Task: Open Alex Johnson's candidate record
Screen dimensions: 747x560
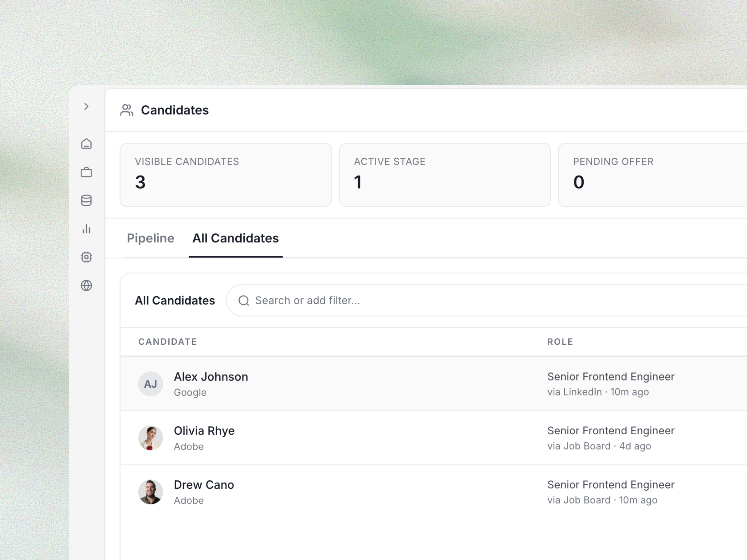Action: pyautogui.click(x=211, y=377)
